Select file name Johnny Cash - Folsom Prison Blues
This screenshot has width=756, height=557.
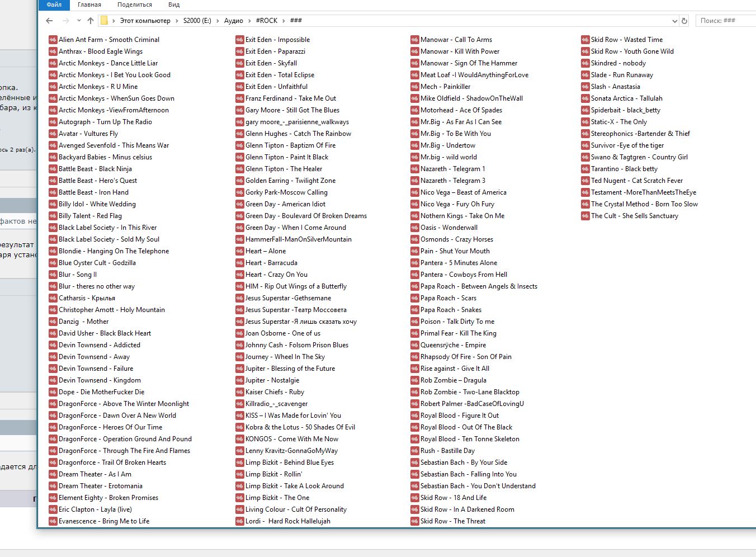[x=297, y=345]
